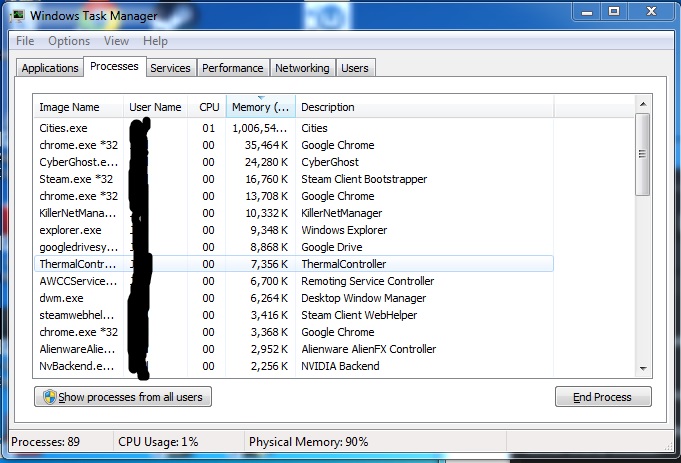This screenshot has width=681, height=463.
Task: Select the Users tab
Action: (x=355, y=68)
